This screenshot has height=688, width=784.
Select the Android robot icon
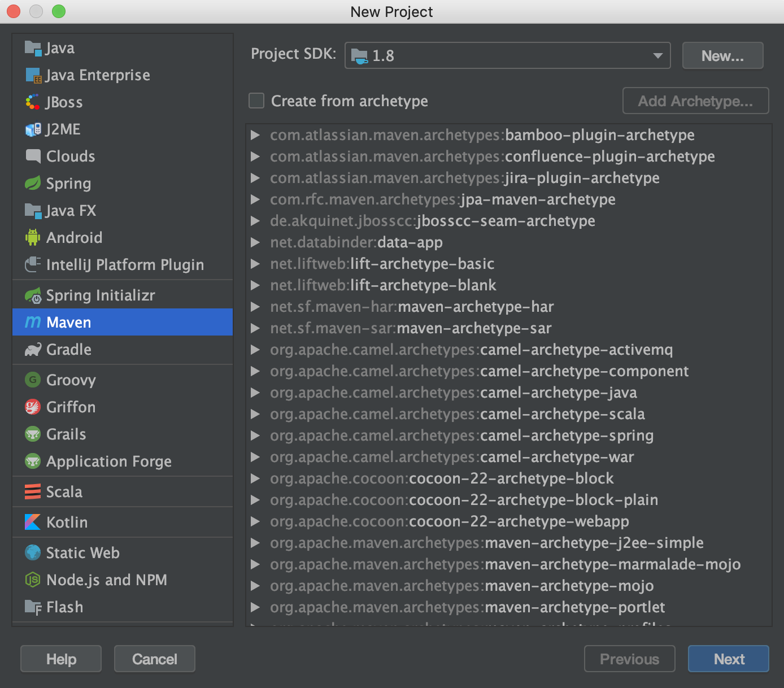point(33,238)
